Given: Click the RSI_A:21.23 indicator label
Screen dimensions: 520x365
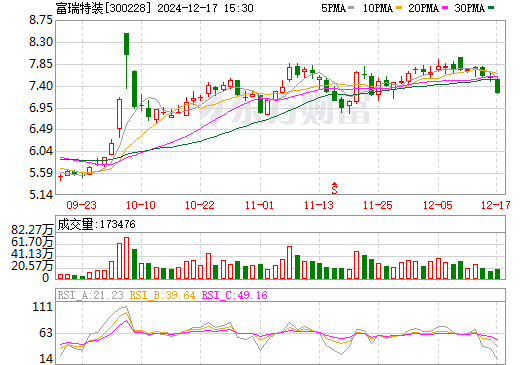Looking at the screenshot, I should 90,295.
